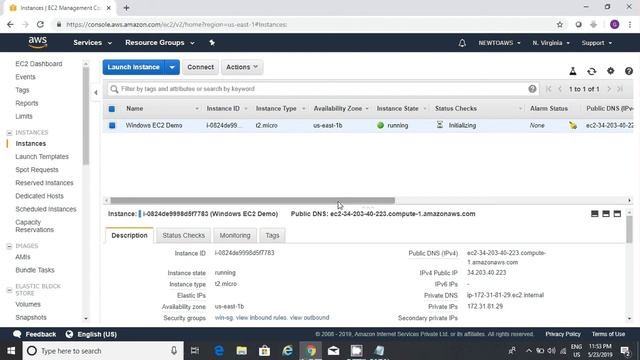Open the experiments flask icon
Image resolution: width=640 pixels, height=360 pixels.
[x=573, y=71]
